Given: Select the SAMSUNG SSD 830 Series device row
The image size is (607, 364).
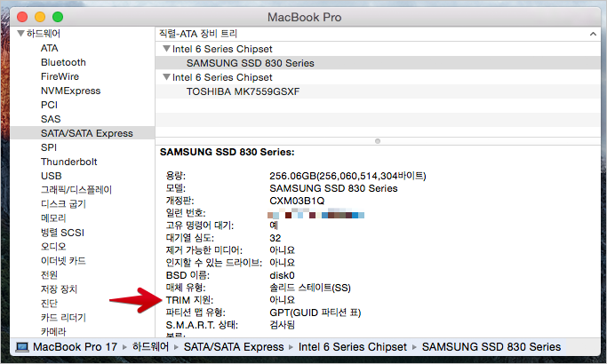Looking at the screenshot, I should [378, 63].
